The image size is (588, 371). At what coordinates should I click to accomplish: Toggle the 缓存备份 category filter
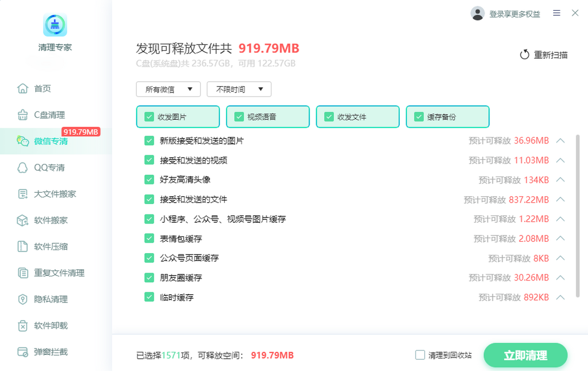[448, 117]
